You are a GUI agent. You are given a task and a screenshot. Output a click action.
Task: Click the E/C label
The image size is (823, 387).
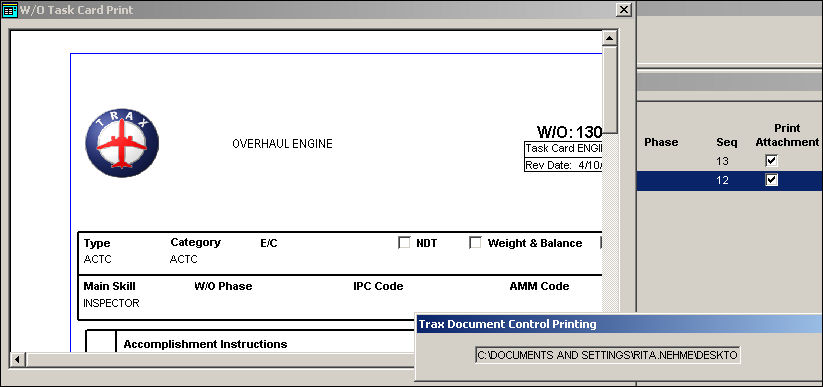click(x=269, y=243)
